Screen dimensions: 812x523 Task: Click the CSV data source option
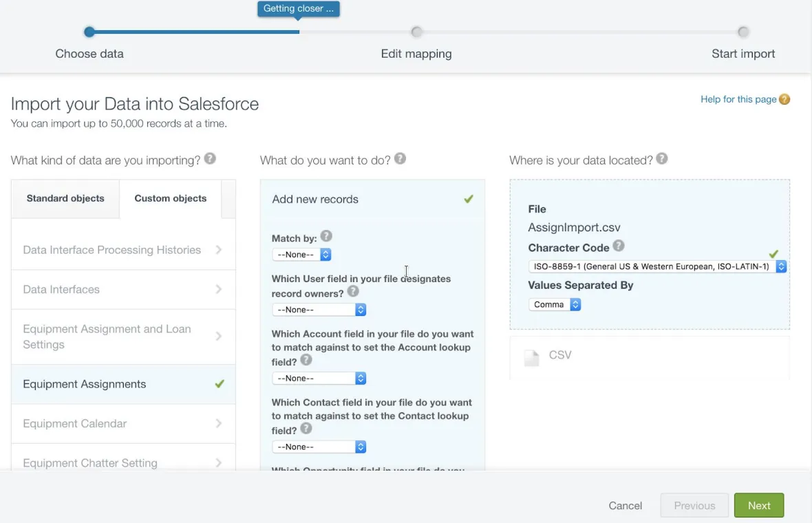(x=650, y=357)
